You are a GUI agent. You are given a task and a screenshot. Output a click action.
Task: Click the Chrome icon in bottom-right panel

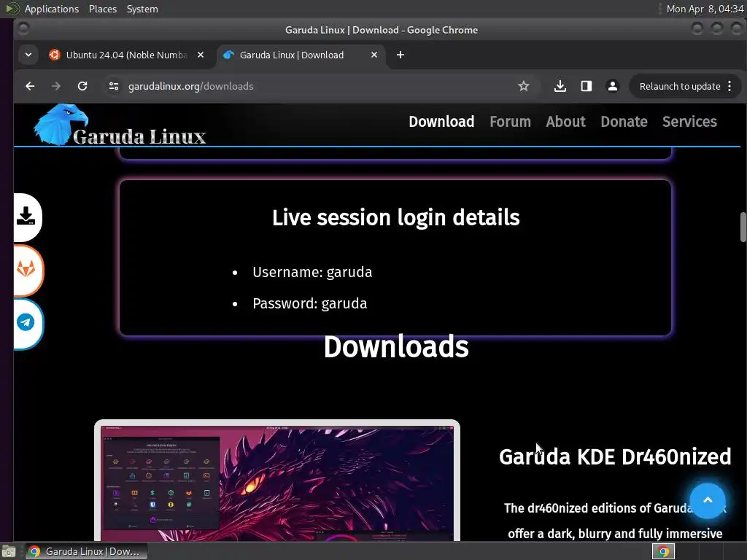(x=663, y=551)
